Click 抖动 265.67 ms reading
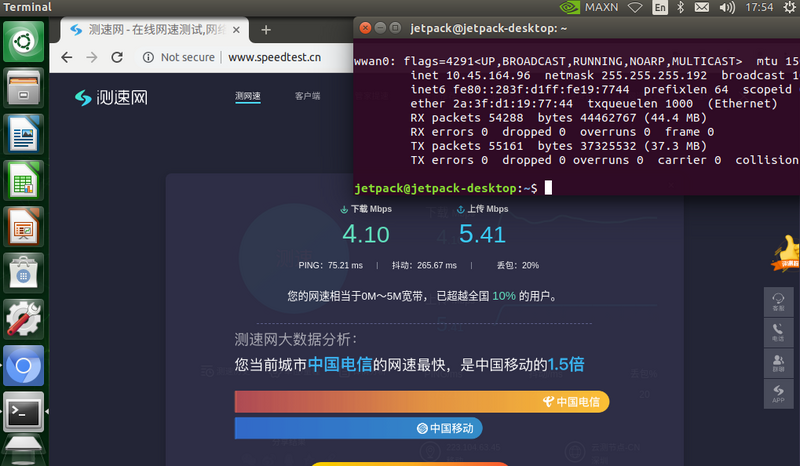The height and width of the screenshot is (466, 800). pos(424,265)
